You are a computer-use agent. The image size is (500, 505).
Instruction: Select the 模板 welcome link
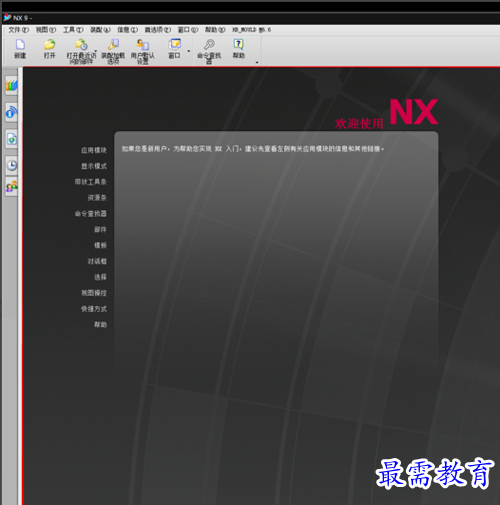pos(100,245)
